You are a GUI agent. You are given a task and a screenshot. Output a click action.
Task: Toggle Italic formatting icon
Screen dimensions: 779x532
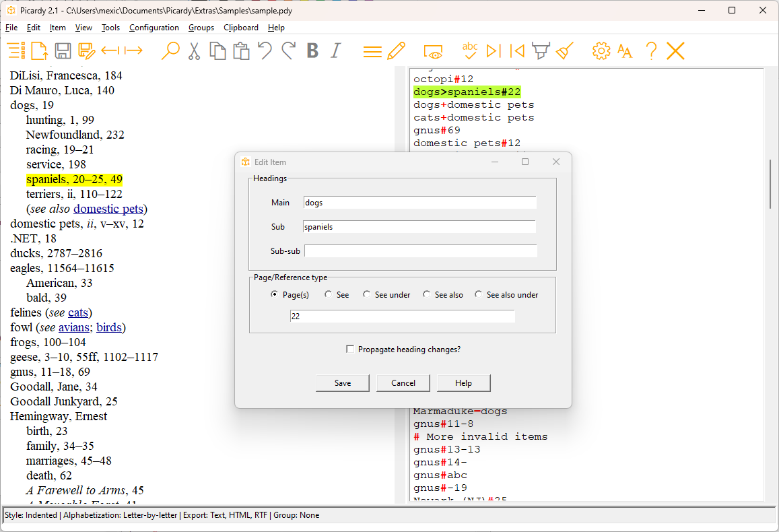[336, 51]
